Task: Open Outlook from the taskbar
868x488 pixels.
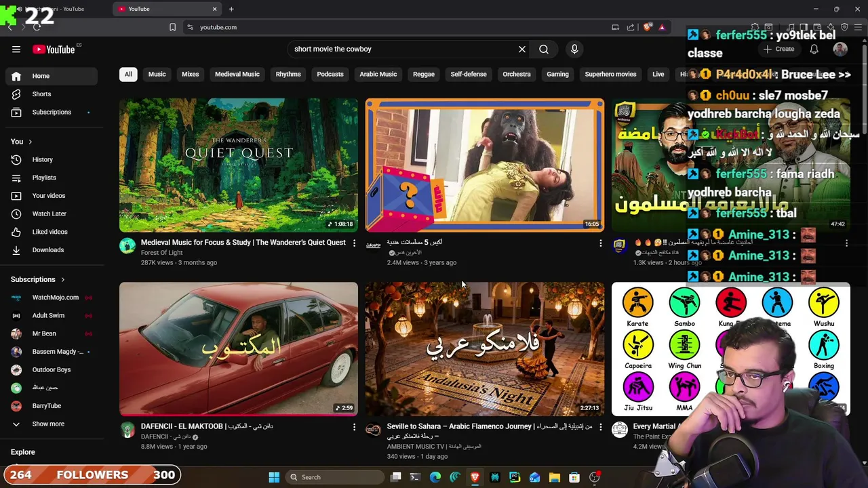Action: tap(534, 477)
